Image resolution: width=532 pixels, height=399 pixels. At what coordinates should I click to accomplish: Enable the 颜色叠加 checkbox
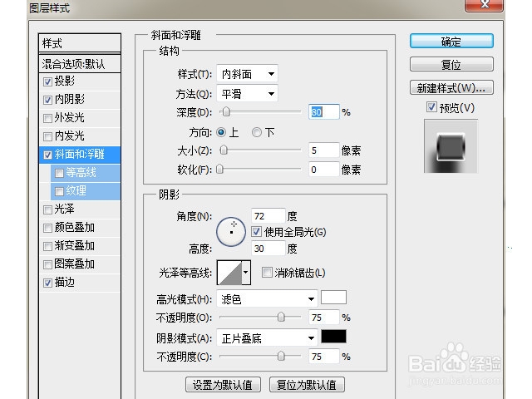click(47, 228)
